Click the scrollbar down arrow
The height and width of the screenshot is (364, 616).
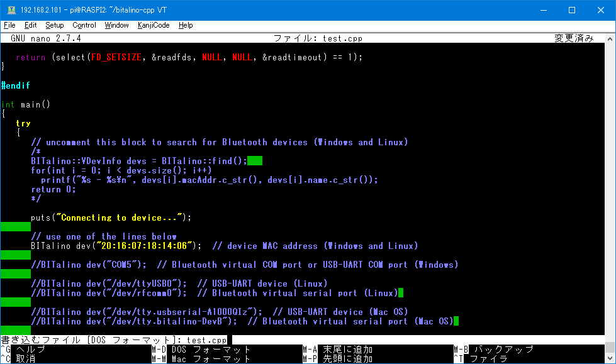click(610, 358)
